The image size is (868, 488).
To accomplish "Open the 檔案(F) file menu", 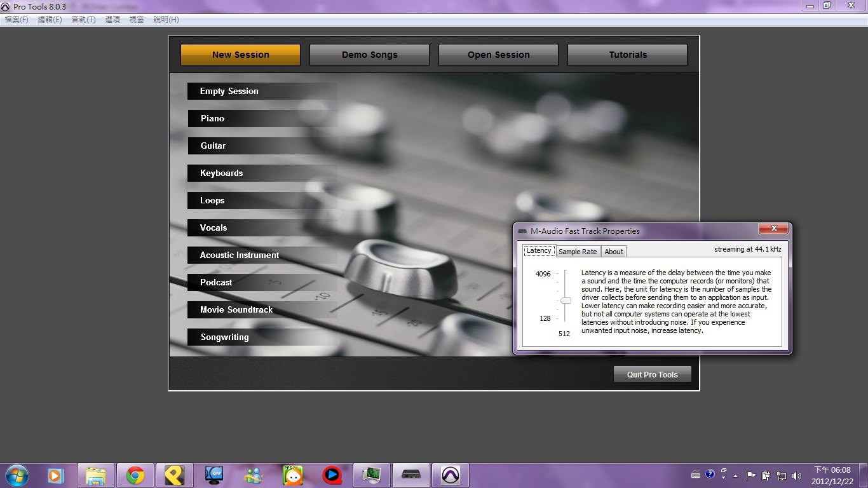I will (x=17, y=20).
